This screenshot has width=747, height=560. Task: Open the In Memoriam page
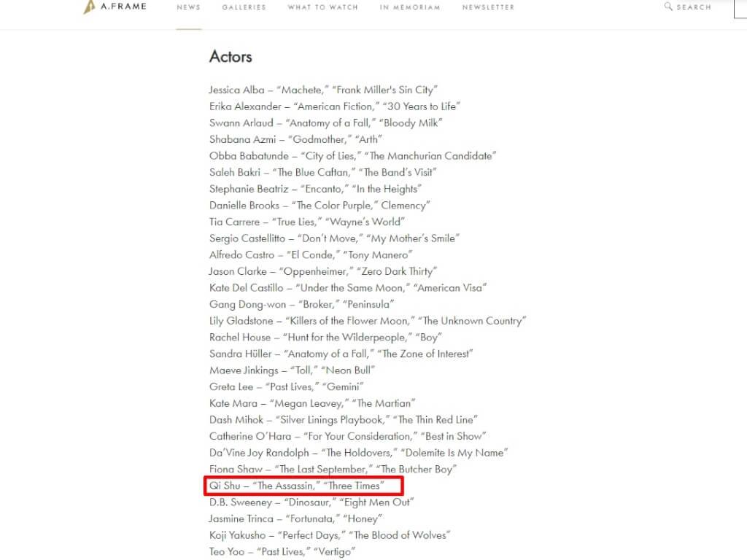point(410,7)
